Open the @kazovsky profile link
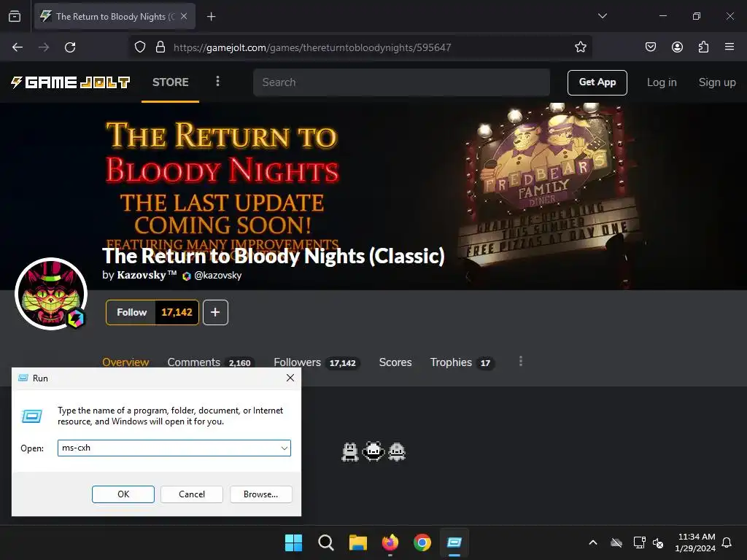747x560 pixels. [217, 275]
